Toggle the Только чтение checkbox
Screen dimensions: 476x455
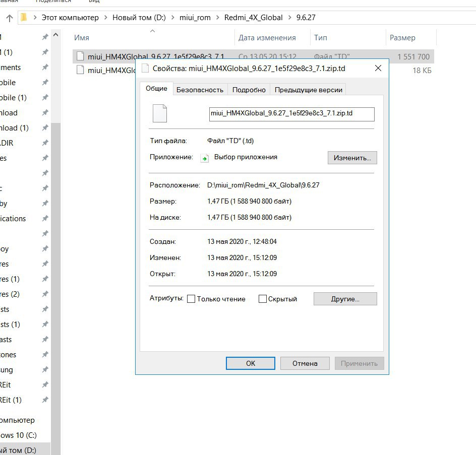191,299
